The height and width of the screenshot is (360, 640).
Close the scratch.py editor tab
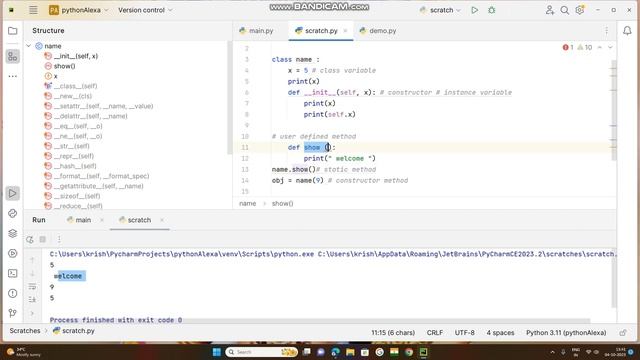click(345, 31)
